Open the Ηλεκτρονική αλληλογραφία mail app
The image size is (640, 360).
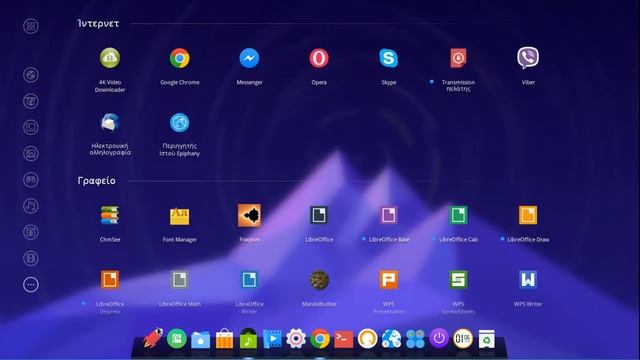110,122
